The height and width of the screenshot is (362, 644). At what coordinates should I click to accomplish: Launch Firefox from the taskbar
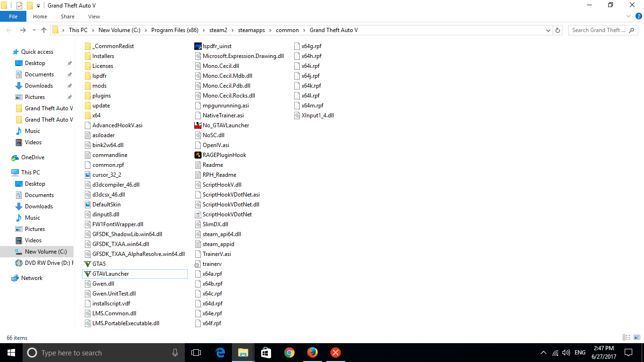(312, 353)
